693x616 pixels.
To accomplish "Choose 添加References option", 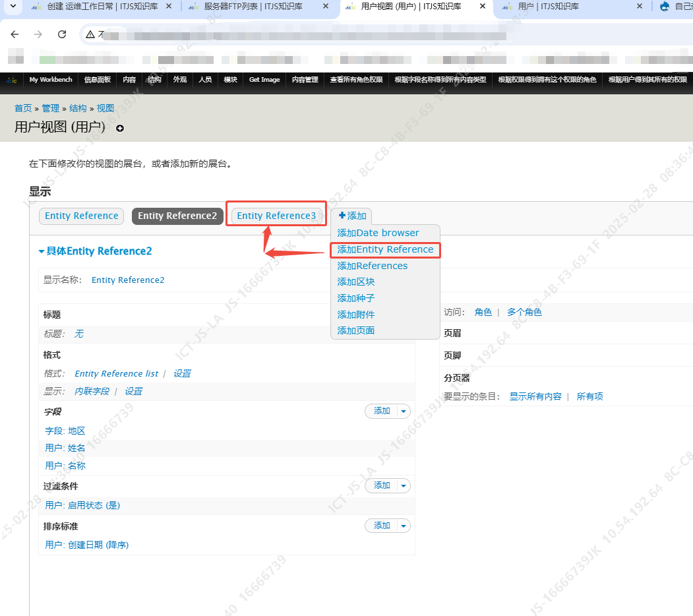I will tap(372, 266).
